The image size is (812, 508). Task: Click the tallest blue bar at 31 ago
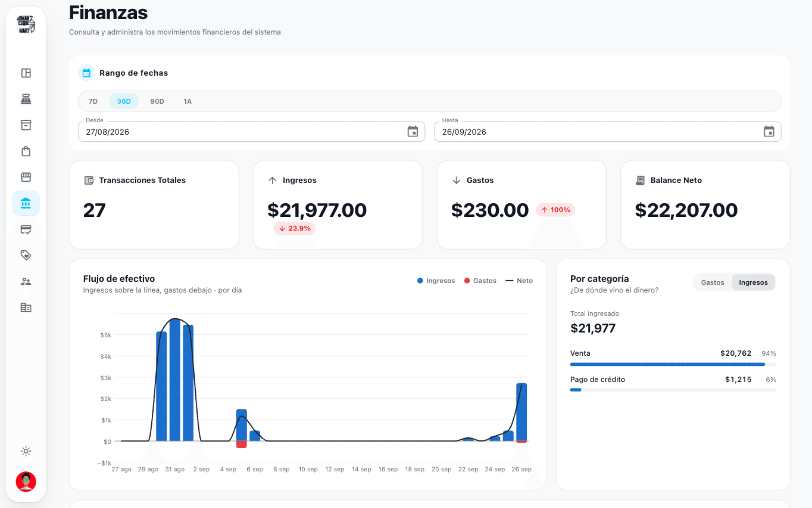[175, 380]
